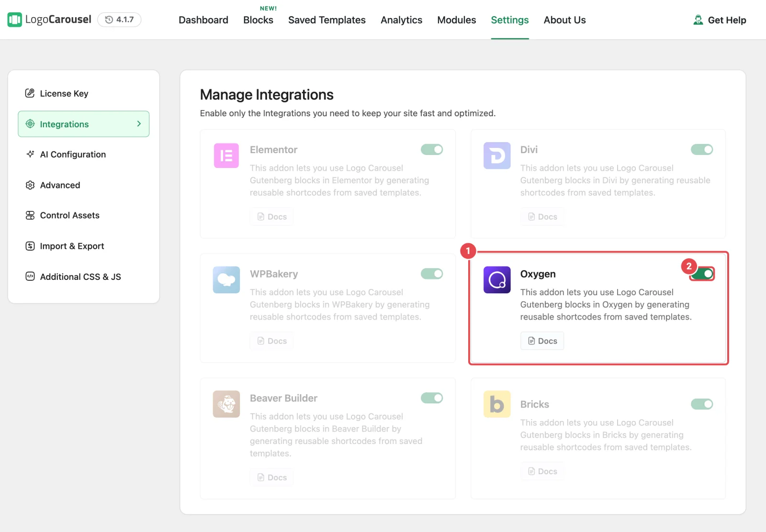Open Docs for Beaver Builder

pos(271,477)
